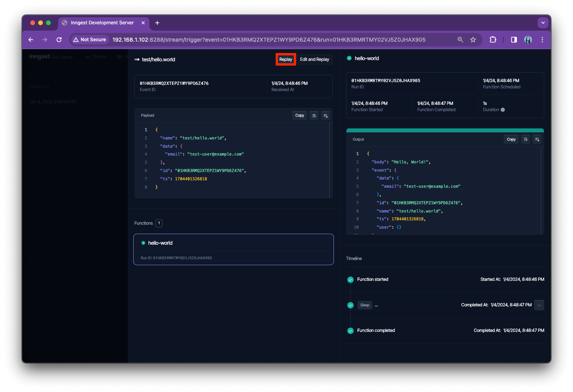Viewport: 573px width, 392px height.
Task: Click the Replay button
Action: (286, 59)
